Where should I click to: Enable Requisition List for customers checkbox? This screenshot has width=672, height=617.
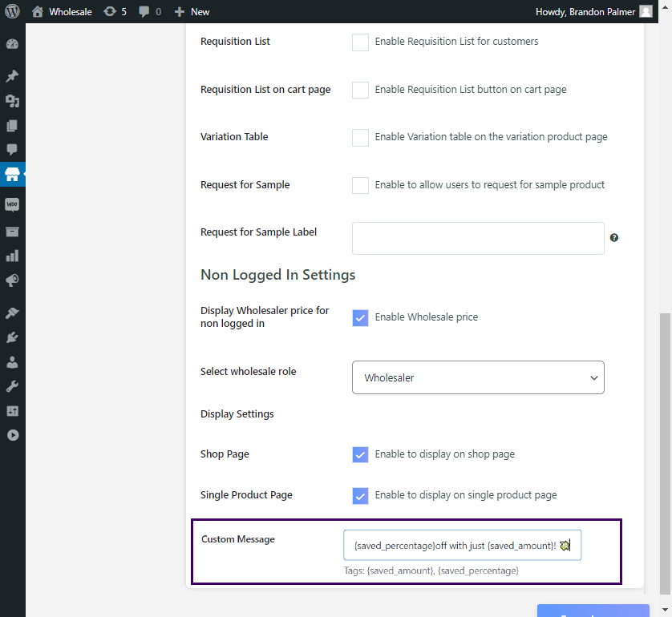tap(360, 42)
